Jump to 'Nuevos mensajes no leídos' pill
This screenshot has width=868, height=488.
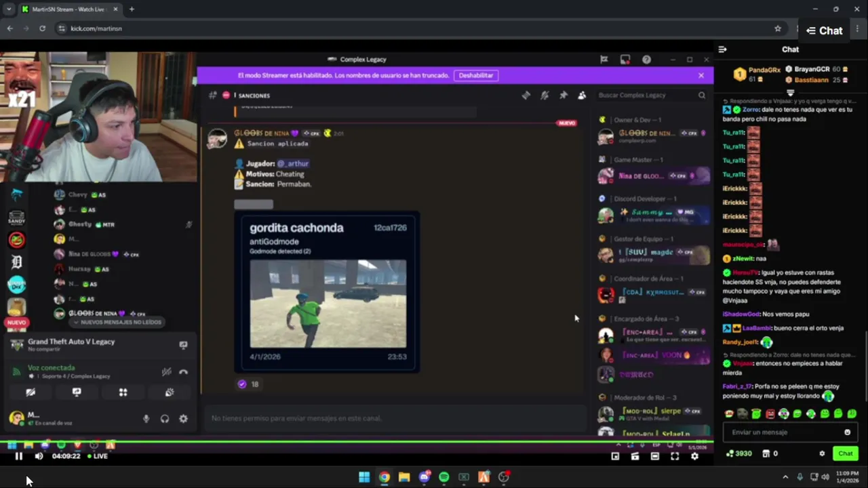[x=115, y=323]
